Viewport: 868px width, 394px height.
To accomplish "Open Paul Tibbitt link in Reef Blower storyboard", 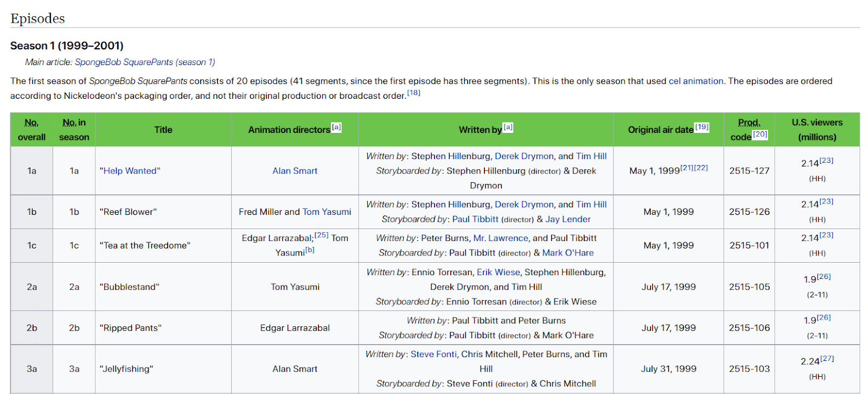I will tap(475, 219).
